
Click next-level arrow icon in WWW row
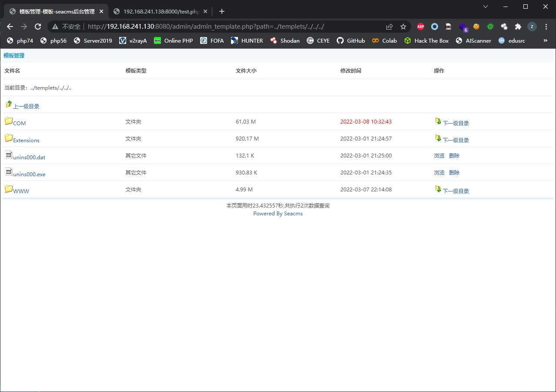(x=438, y=189)
